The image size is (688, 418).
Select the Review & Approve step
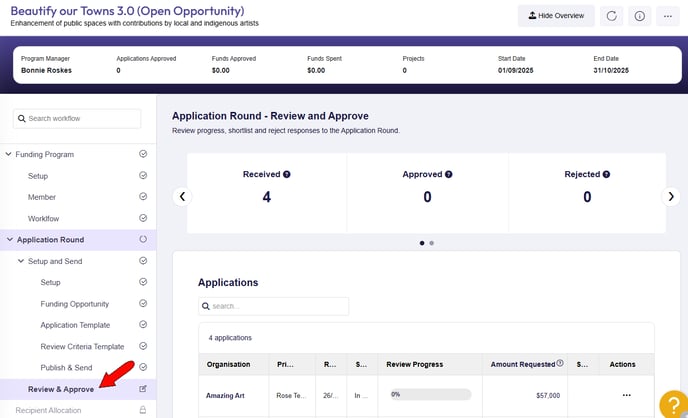[x=61, y=389]
